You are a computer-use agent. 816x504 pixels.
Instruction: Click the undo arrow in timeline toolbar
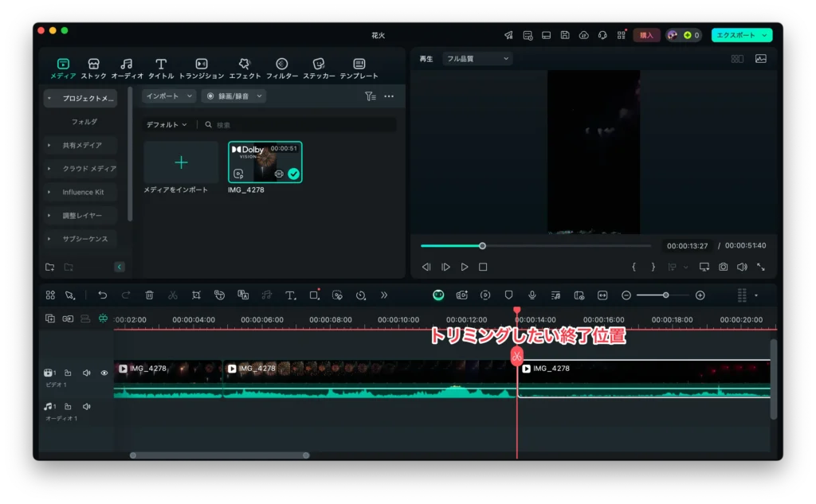pyautogui.click(x=102, y=295)
